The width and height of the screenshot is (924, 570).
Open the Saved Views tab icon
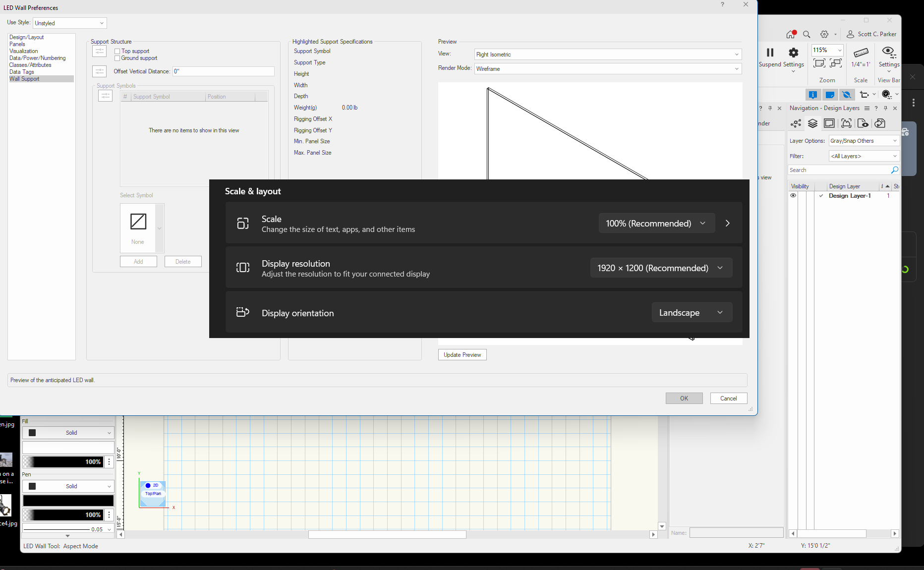point(863,123)
